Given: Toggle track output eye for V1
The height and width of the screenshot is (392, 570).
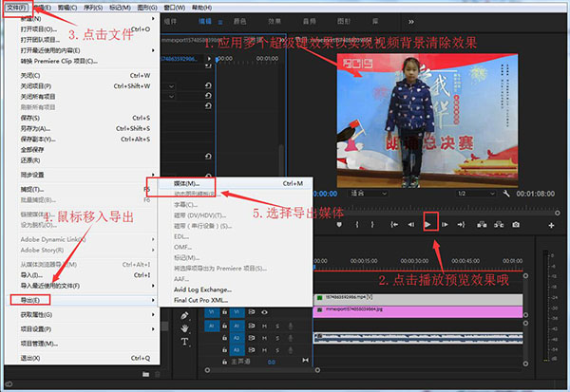Looking at the screenshot, I should point(264,312).
